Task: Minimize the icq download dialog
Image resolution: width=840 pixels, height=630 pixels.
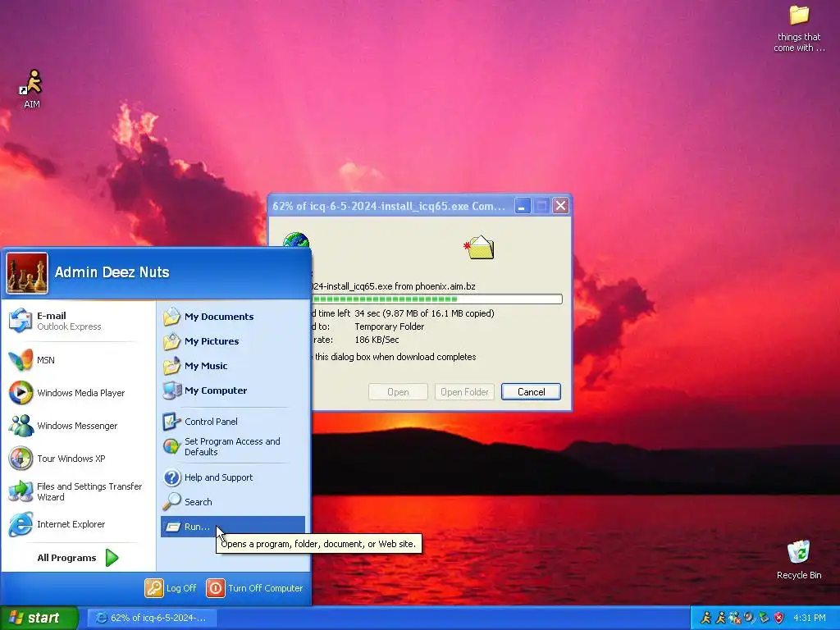Action: (523, 206)
